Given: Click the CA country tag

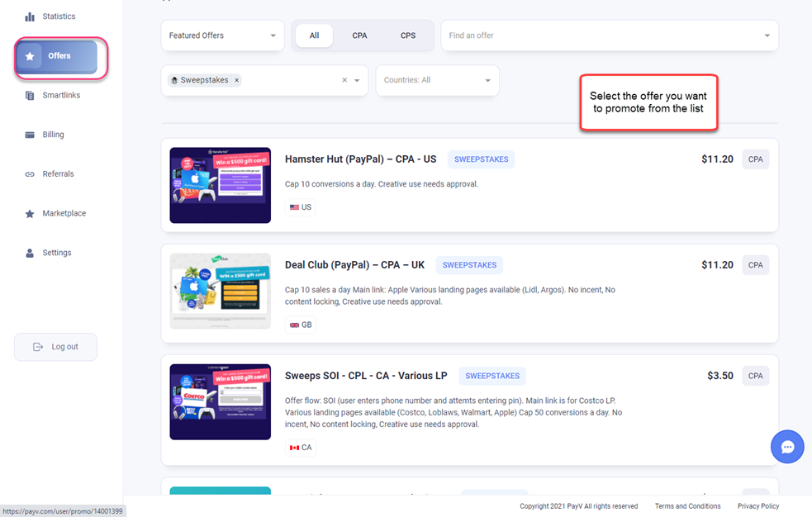Looking at the screenshot, I should coord(301,448).
